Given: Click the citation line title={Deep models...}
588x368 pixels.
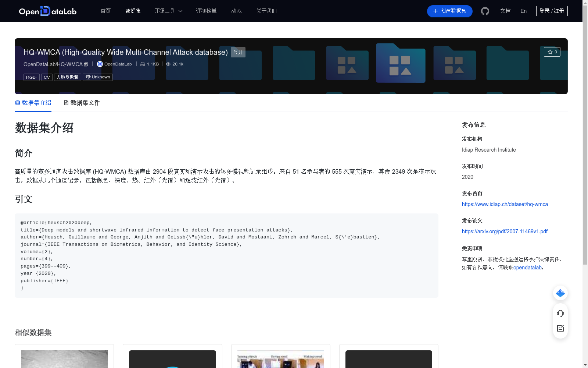Looking at the screenshot, I should coord(157,230).
